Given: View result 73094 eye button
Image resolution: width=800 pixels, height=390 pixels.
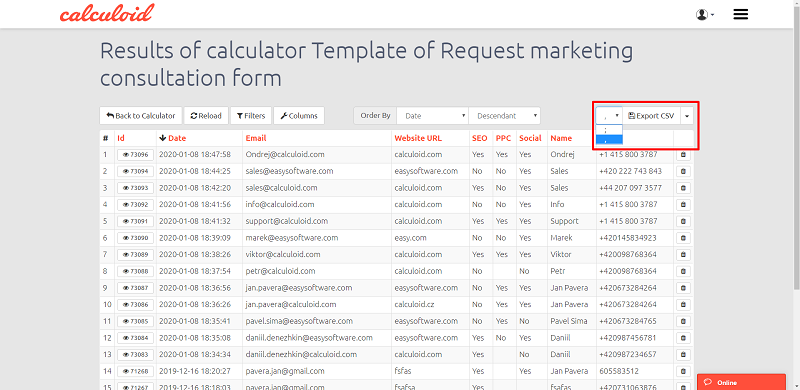Looking at the screenshot, I should (x=135, y=172).
